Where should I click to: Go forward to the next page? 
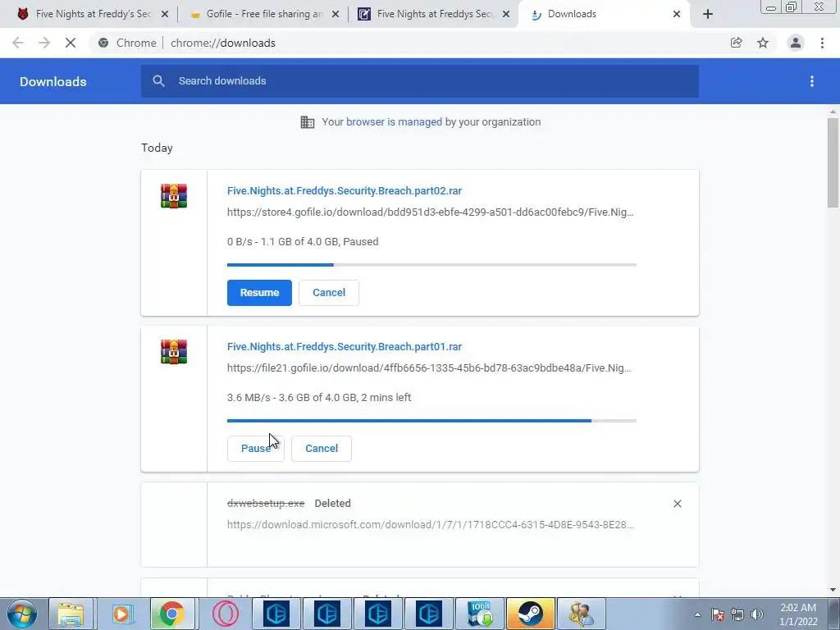tap(44, 43)
